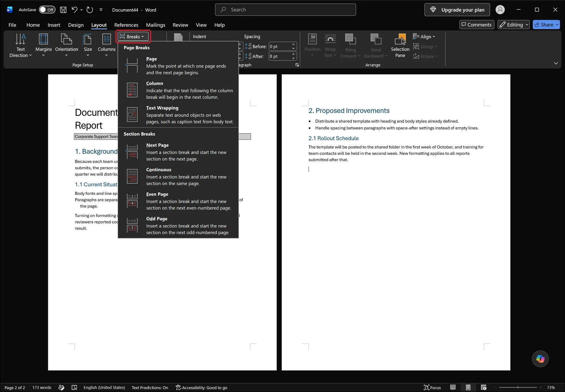Toggle the AutoSave switch
The image size is (565, 392).
click(47, 10)
